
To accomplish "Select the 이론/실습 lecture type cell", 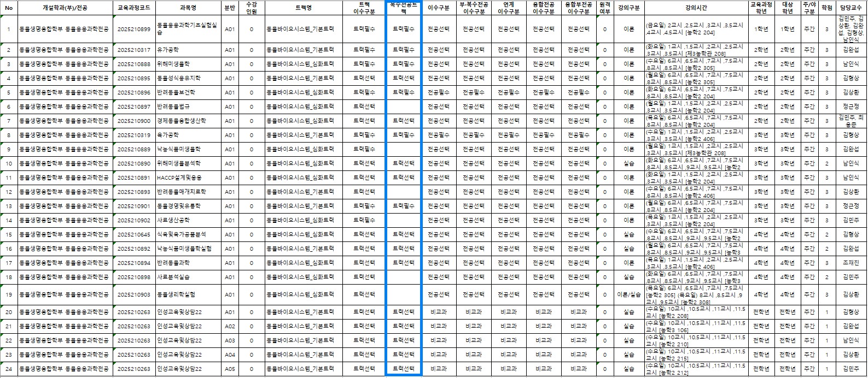I will tap(628, 295).
